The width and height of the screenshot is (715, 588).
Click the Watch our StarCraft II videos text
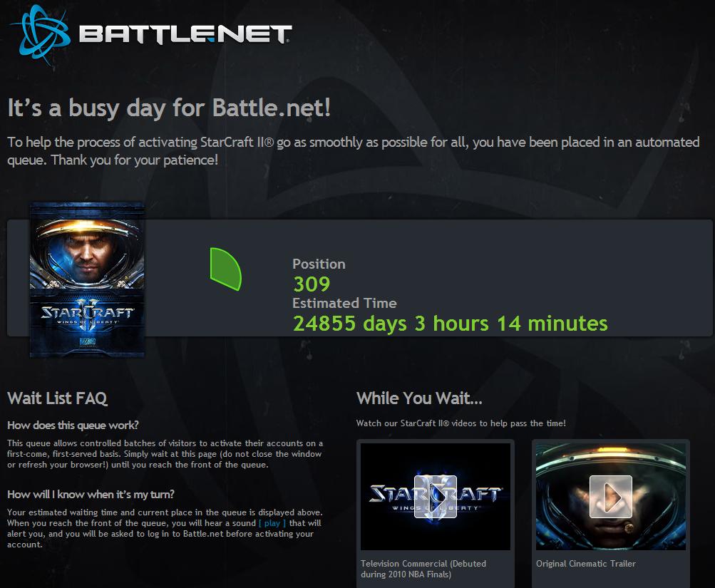pos(461,423)
